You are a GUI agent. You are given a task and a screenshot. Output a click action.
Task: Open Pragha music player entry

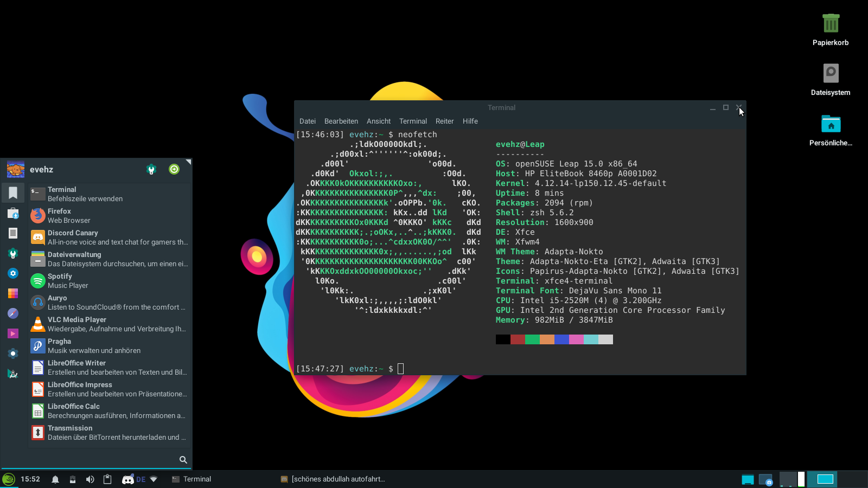pyautogui.click(x=110, y=346)
